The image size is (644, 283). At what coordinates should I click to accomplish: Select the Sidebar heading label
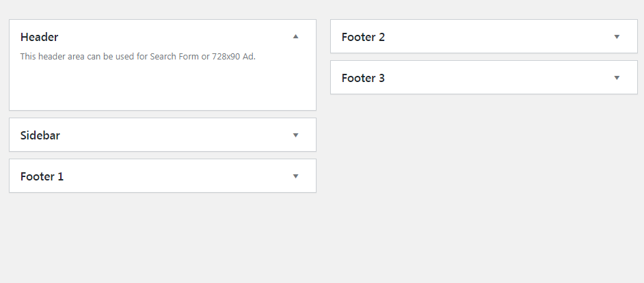pos(40,135)
